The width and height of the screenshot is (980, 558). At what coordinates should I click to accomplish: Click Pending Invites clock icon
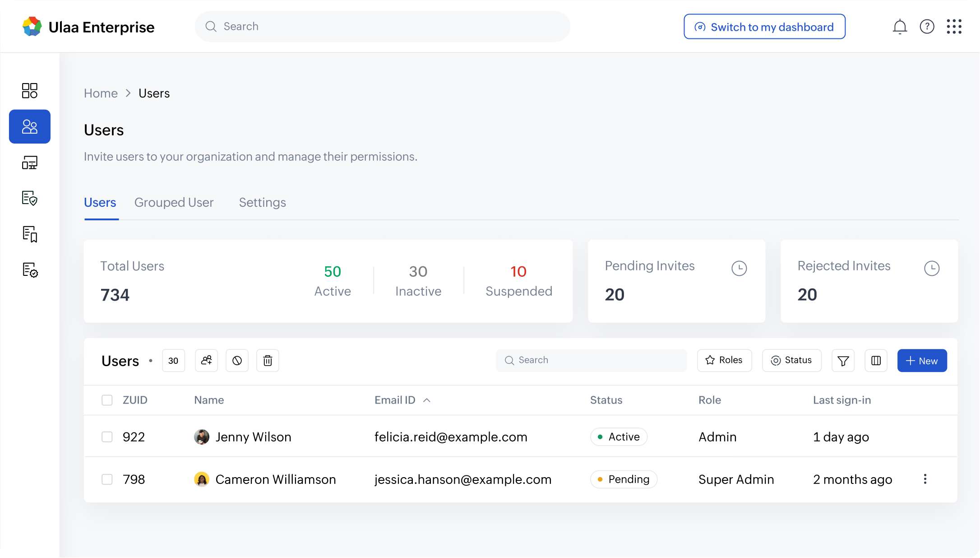tap(739, 268)
